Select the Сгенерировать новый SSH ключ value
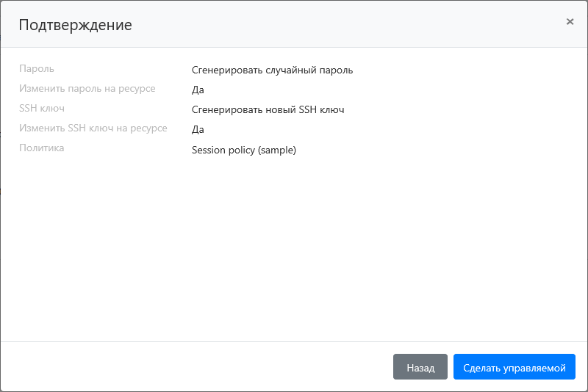 coord(268,110)
